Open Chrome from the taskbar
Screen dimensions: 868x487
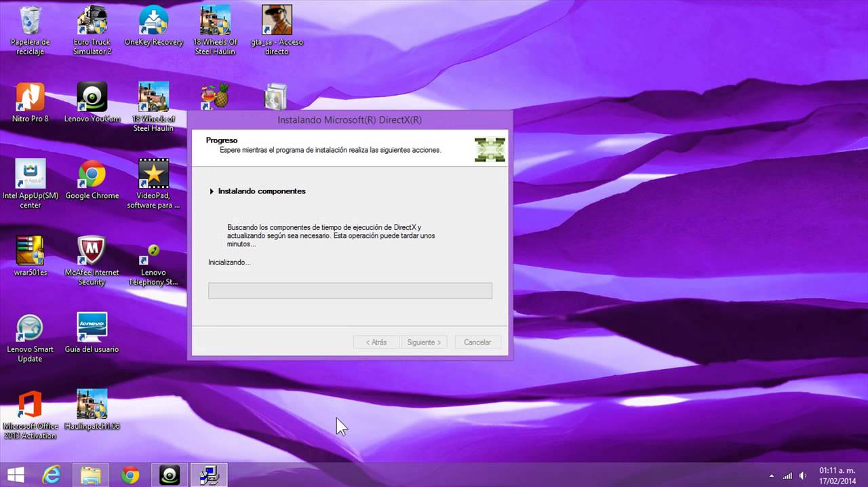130,475
